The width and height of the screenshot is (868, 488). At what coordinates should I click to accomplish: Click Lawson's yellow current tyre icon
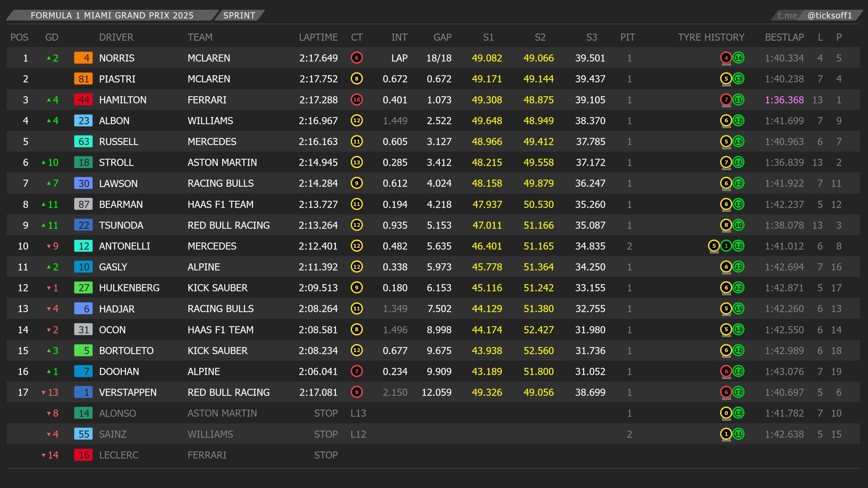click(356, 183)
